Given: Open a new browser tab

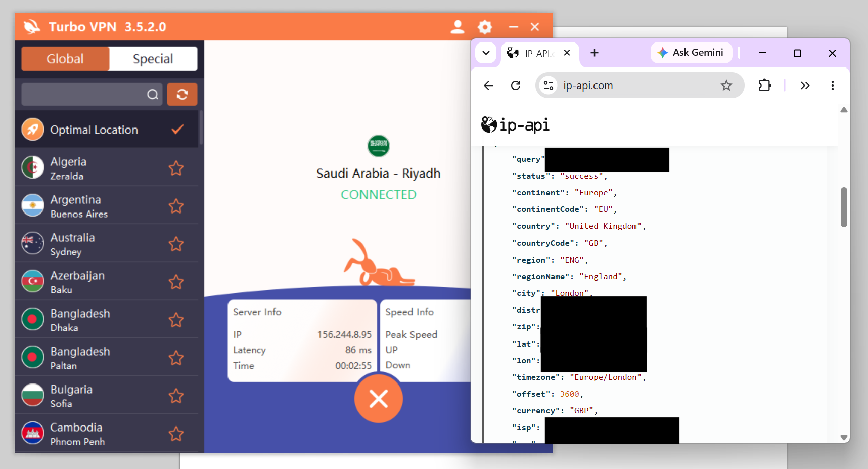Looking at the screenshot, I should tap(595, 53).
